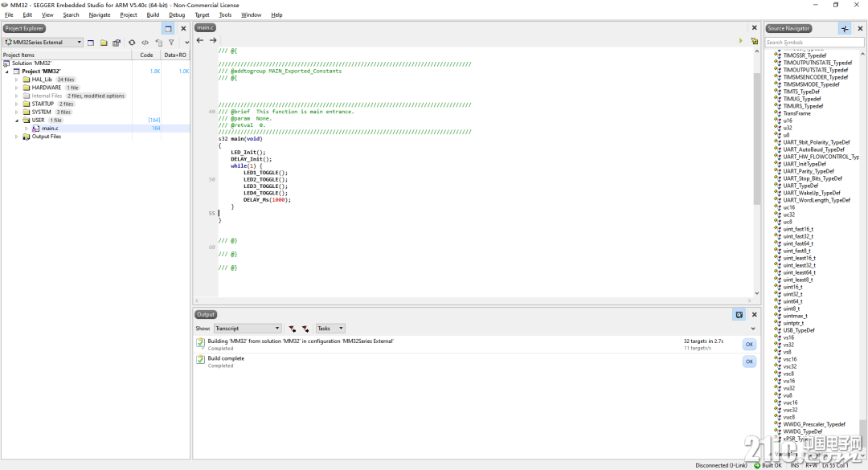This screenshot has width=868, height=470.
Task: Expand the HARDWARE folder
Action: pyautogui.click(x=17, y=88)
